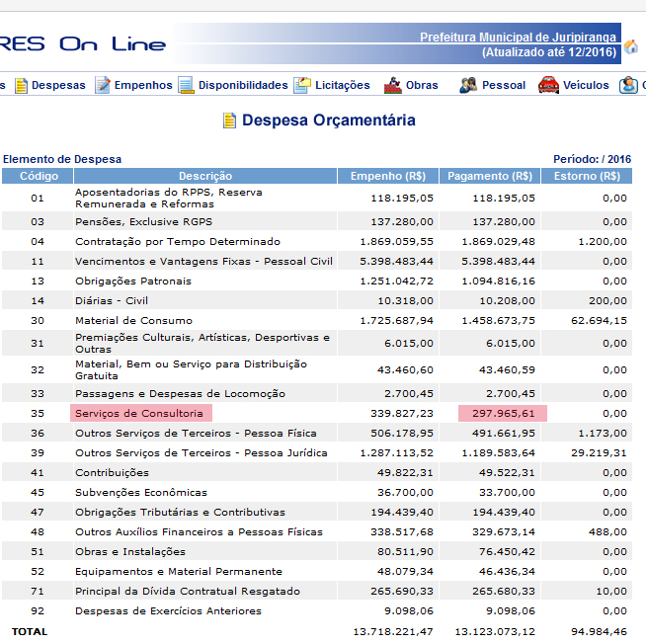Select Serviços de Consultoria highlighted row description
Screen dimensions: 646x644
(x=139, y=413)
